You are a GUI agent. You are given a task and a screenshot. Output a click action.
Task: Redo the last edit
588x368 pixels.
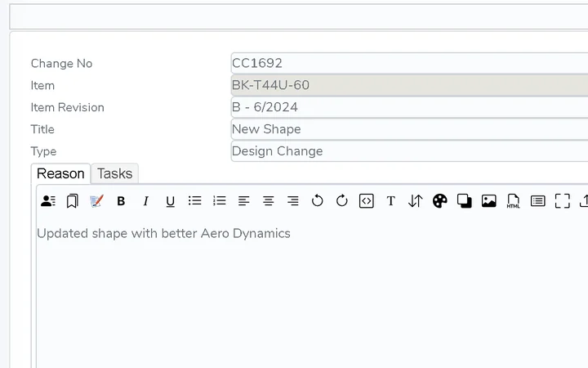pos(342,201)
